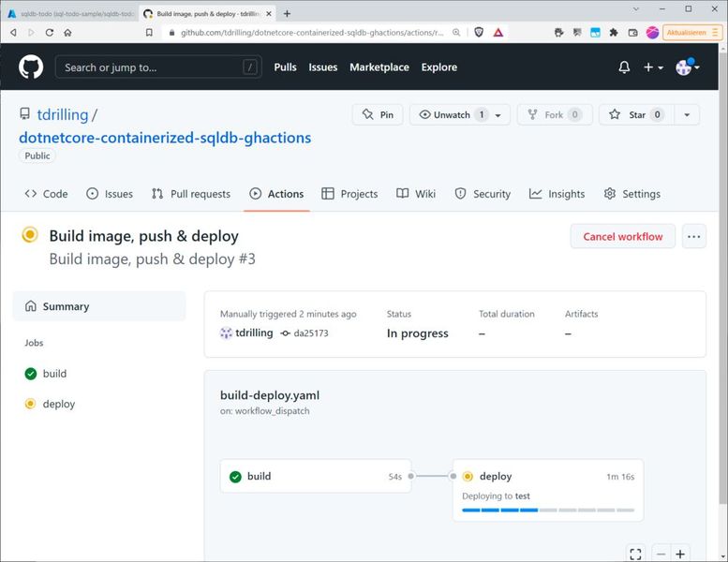This screenshot has width=728, height=562.
Task: Open Issues in top navigation bar
Action: 322,67
